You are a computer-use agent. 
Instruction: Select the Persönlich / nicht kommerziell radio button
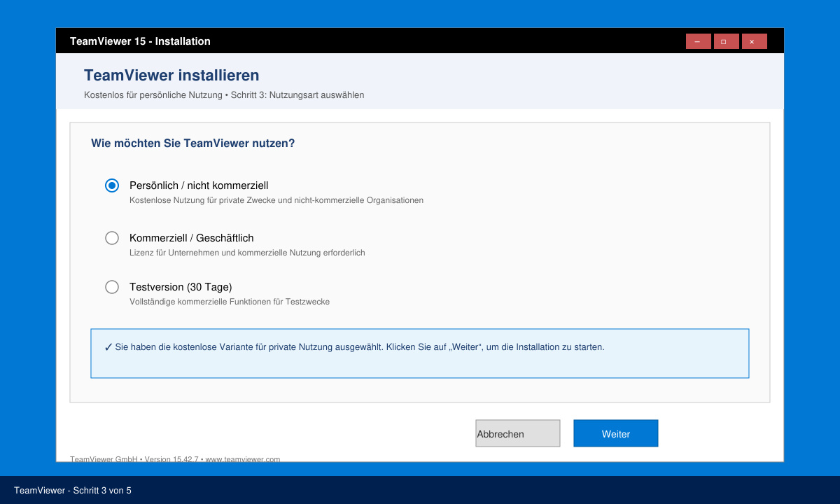tap(112, 185)
